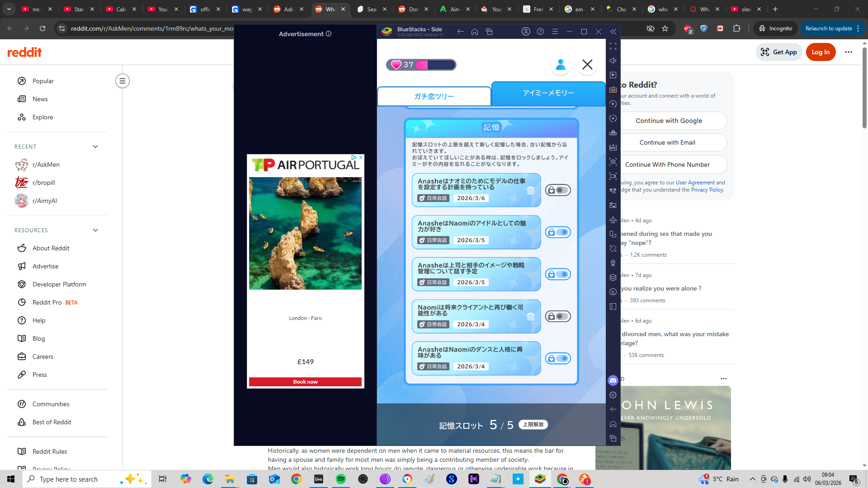Select the アイミーメモリー tab

pos(548,93)
